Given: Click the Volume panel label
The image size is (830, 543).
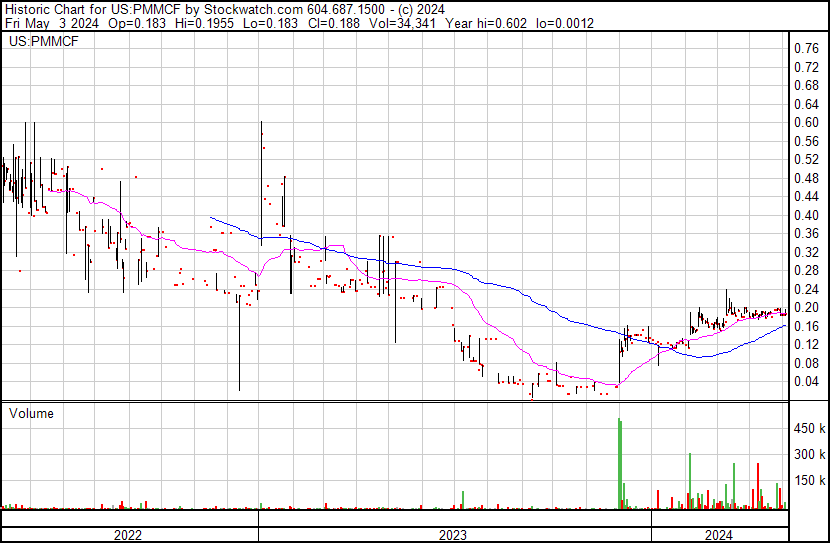Looking at the screenshot, I should point(31,413).
